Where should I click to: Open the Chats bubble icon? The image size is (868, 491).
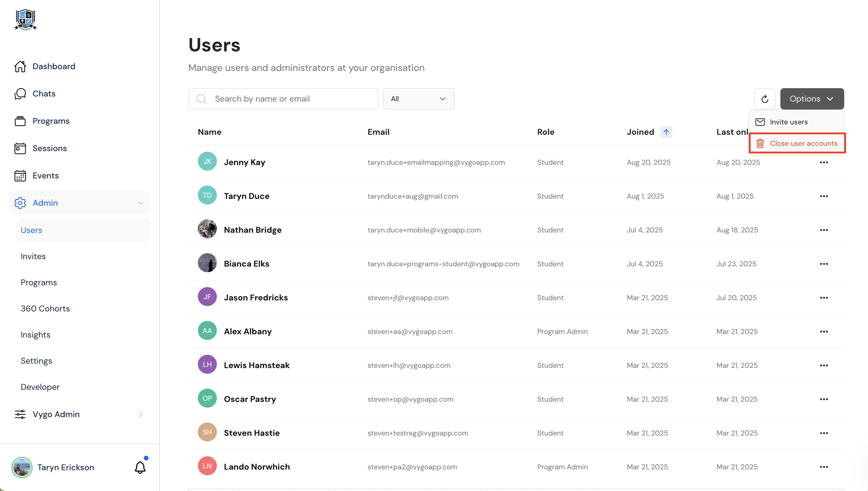pyautogui.click(x=20, y=94)
